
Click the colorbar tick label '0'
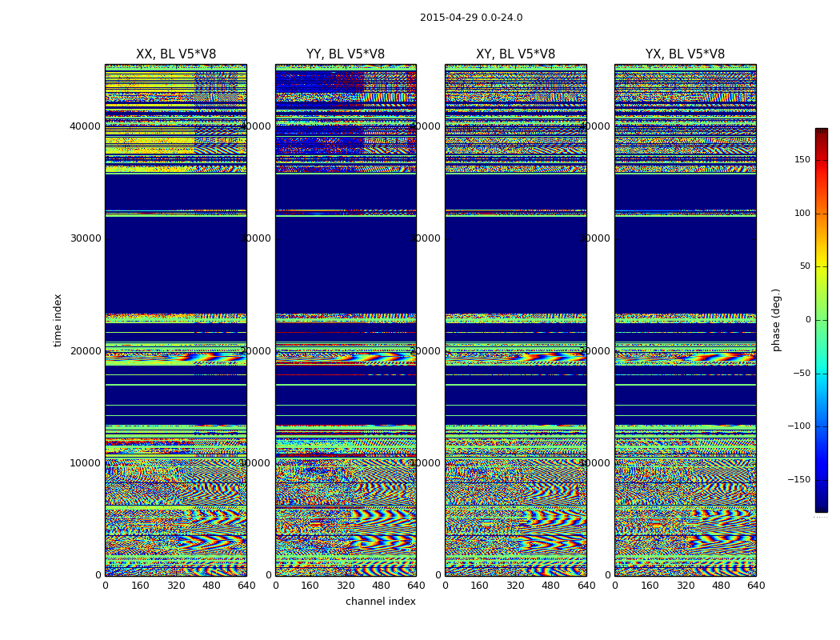(x=808, y=320)
